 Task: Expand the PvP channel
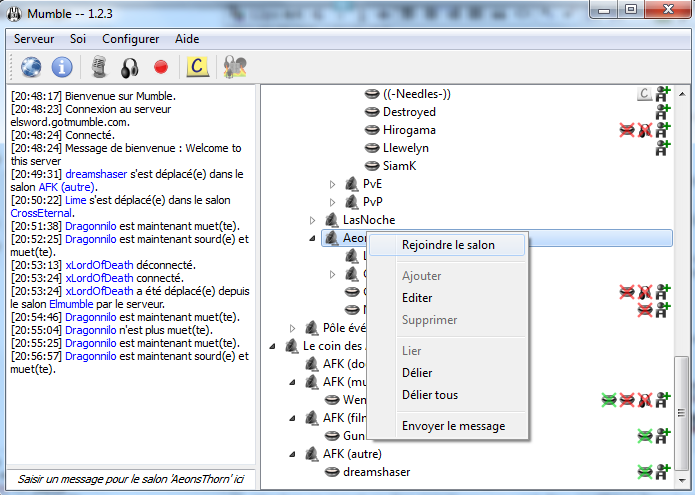pyautogui.click(x=332, y=202)
